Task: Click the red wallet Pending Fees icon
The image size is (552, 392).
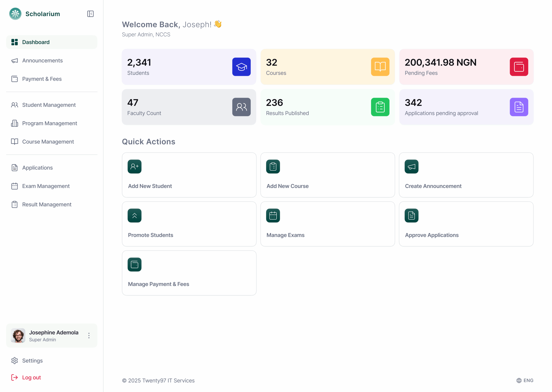Action: (519, 67)
